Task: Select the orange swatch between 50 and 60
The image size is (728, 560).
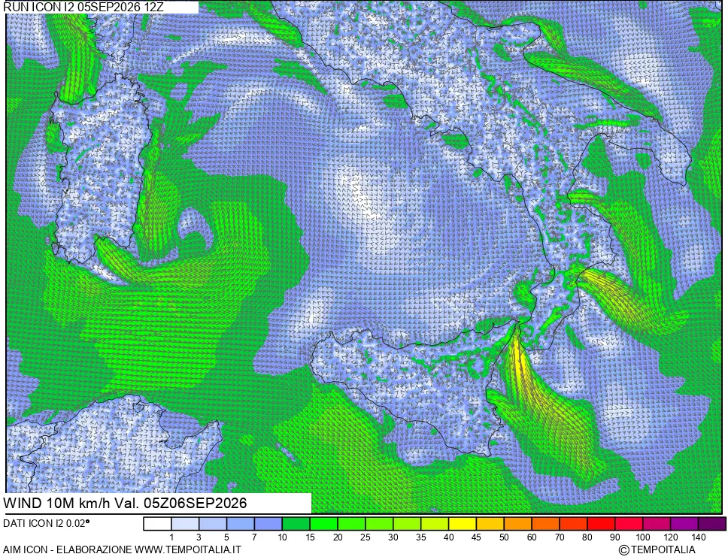Action: point(518,524)
